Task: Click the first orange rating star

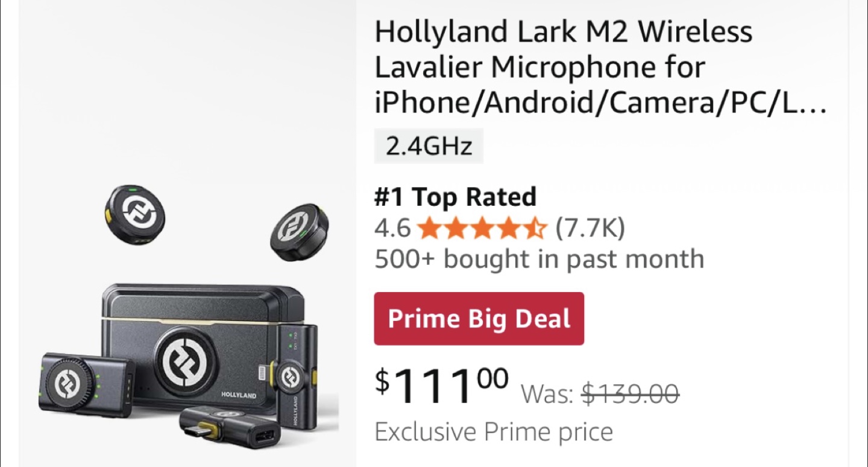Action: click(429, 229)
